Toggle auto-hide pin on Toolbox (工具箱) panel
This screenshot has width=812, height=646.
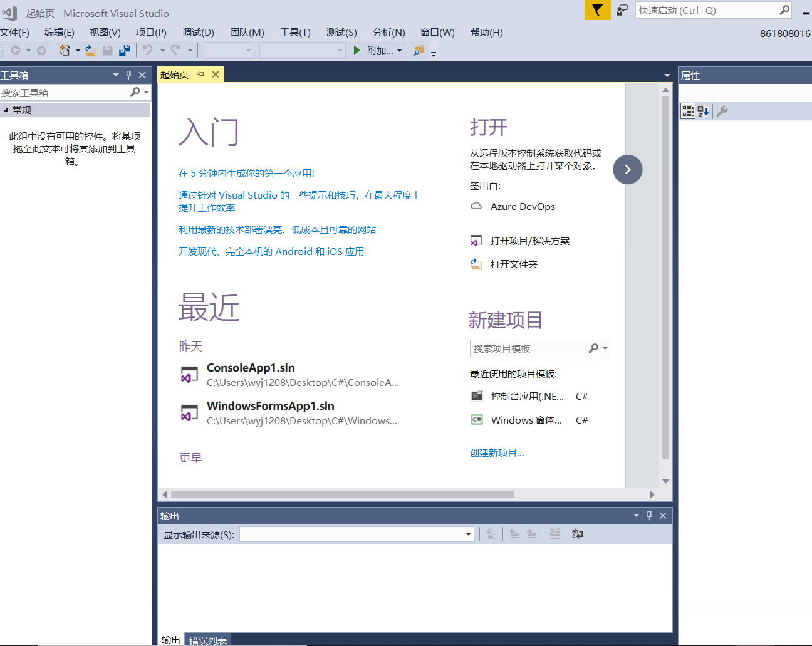pos(129,75)
